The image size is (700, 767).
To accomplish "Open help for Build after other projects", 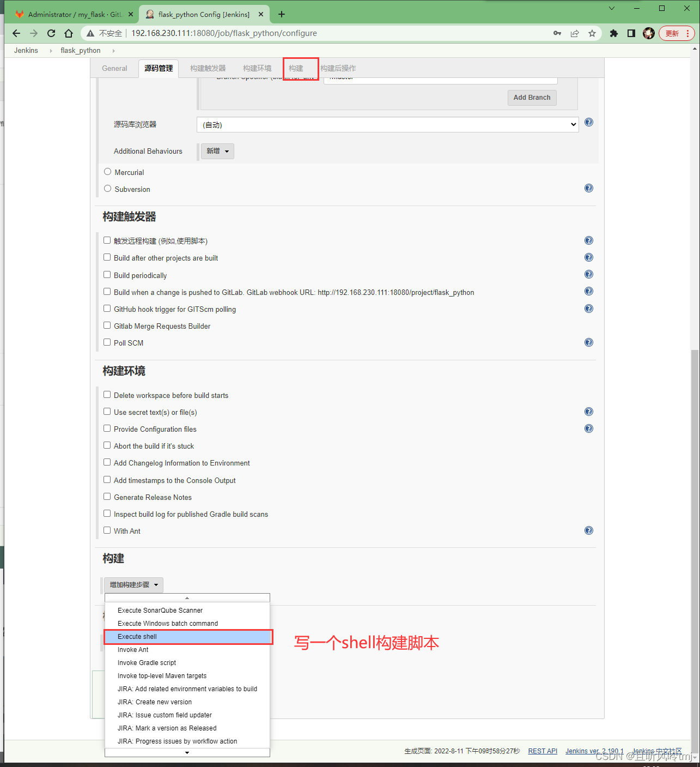I will point(589,257).
